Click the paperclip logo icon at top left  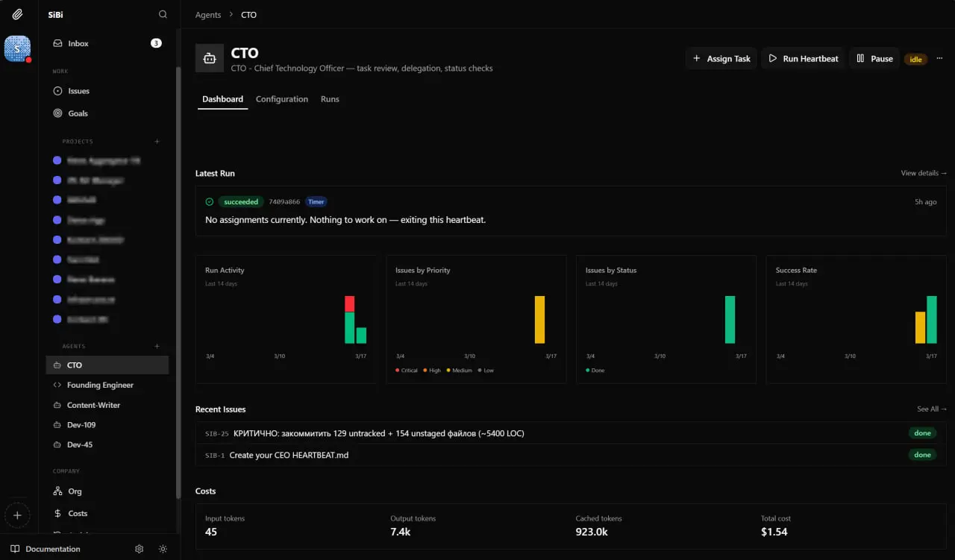pos(17,14)
